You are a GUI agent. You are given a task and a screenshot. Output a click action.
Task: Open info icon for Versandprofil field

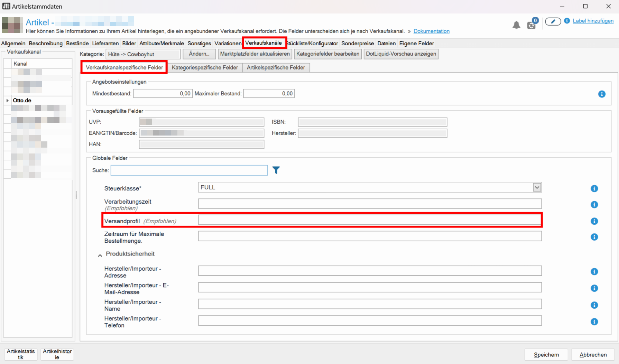coord(594,221)
